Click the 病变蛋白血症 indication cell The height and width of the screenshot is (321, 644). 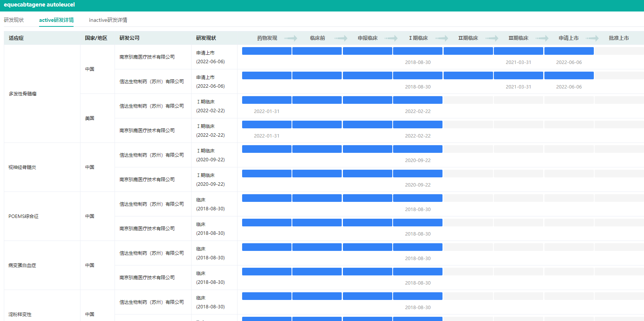point(22,265)
